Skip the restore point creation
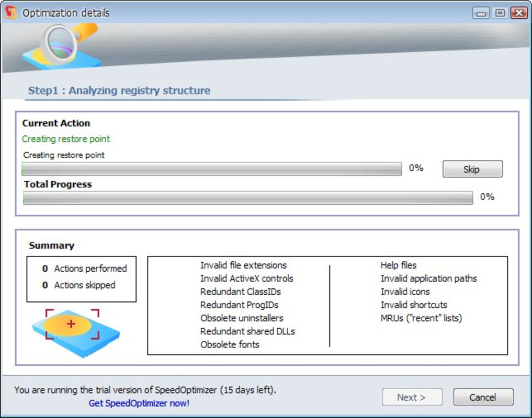 472,169
